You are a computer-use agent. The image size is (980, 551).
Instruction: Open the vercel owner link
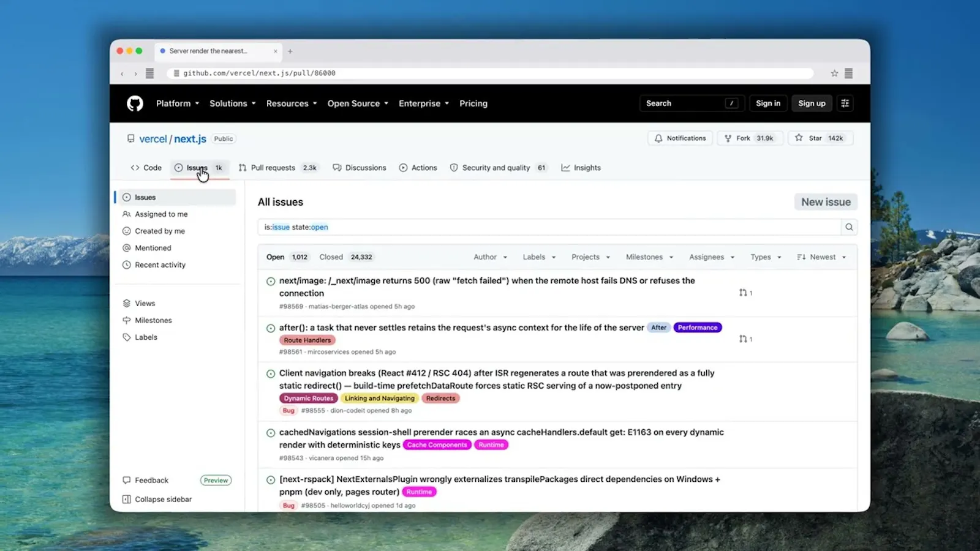[x=153, y=139]
